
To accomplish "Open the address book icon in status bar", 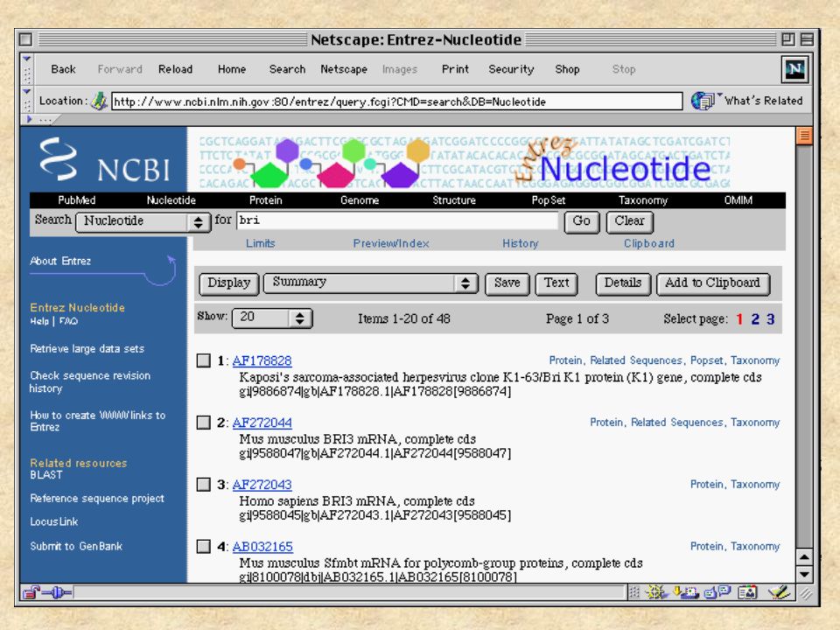I will pyautogui.click(x=747, y=592).
